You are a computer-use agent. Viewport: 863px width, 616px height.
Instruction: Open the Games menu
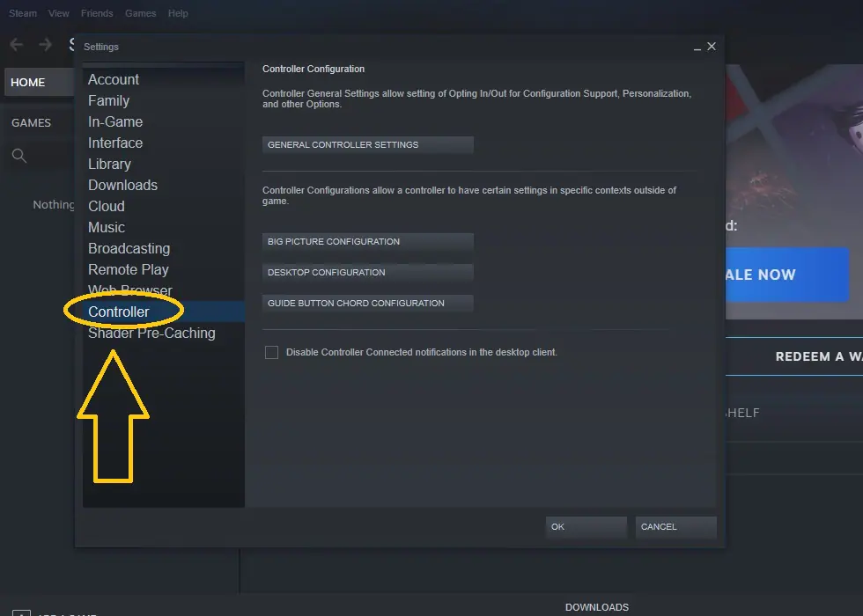coord(140,13)
